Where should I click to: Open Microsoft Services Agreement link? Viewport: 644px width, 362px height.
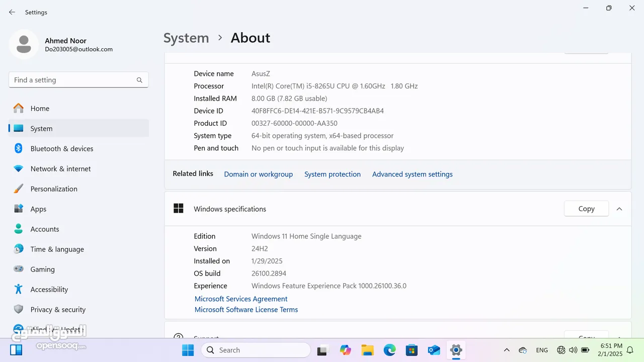(241, 299)
